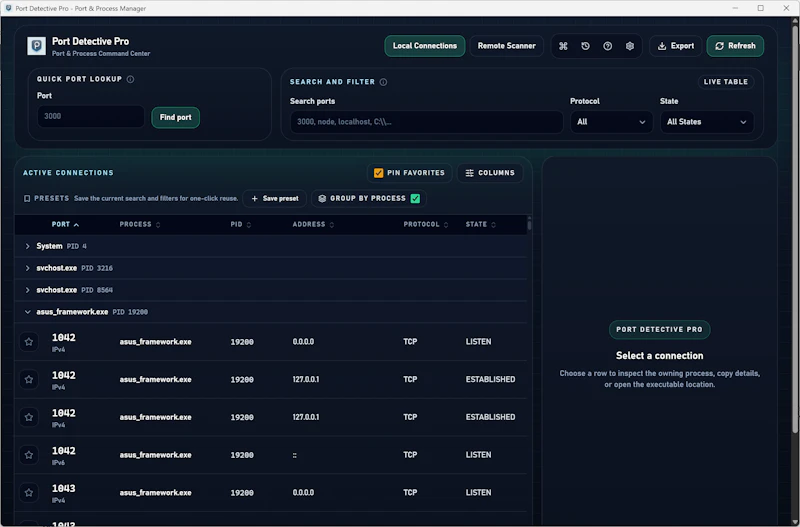Sort by the PID column header
This screenshot has width=800, height=527.
[240, 224]
